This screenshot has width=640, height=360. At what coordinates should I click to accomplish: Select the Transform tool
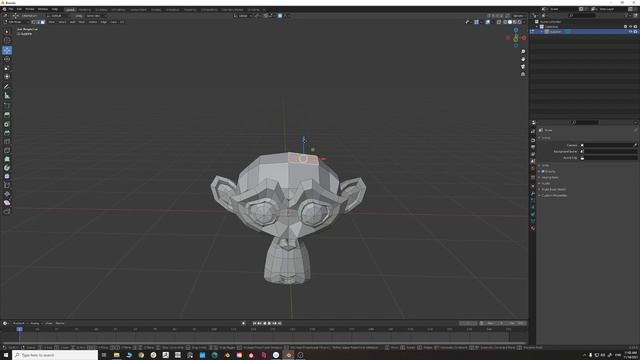(x=7, y=76)
